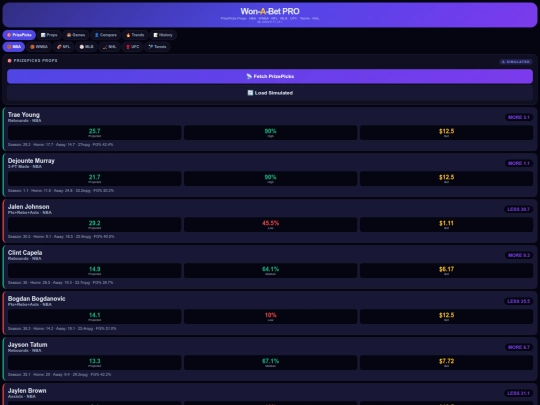
Task: Switch to the Games tab
Action: 76,35
